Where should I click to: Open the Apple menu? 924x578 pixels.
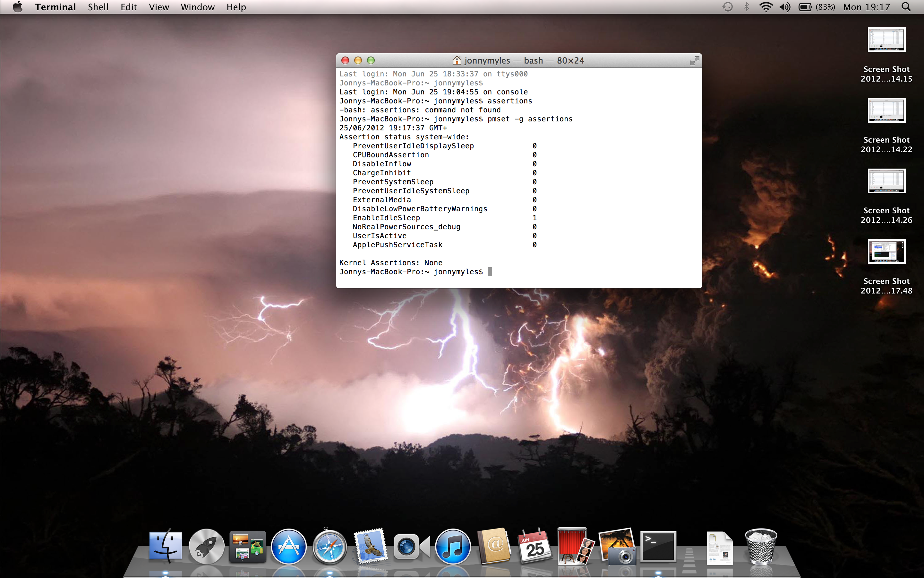[x=18, y=7]
